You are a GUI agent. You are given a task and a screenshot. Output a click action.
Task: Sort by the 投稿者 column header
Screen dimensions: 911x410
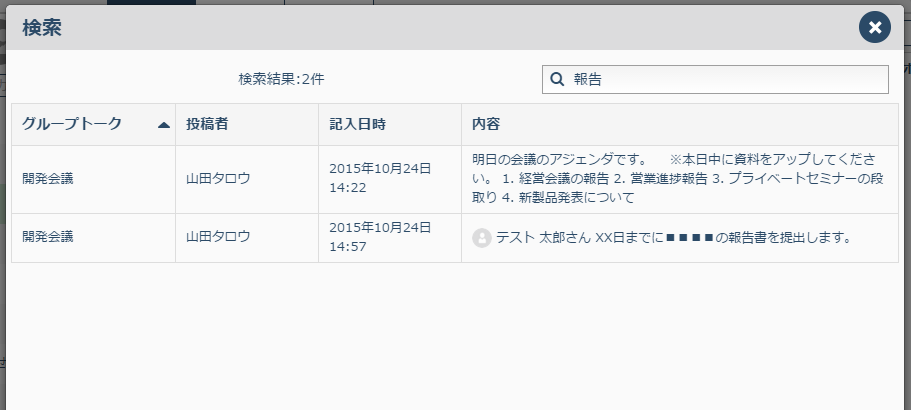click(247, 124)
